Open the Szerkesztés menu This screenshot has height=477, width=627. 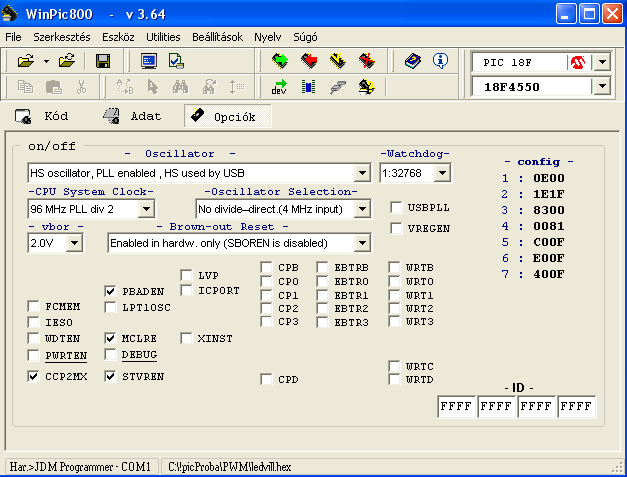(x=62, y=37)
